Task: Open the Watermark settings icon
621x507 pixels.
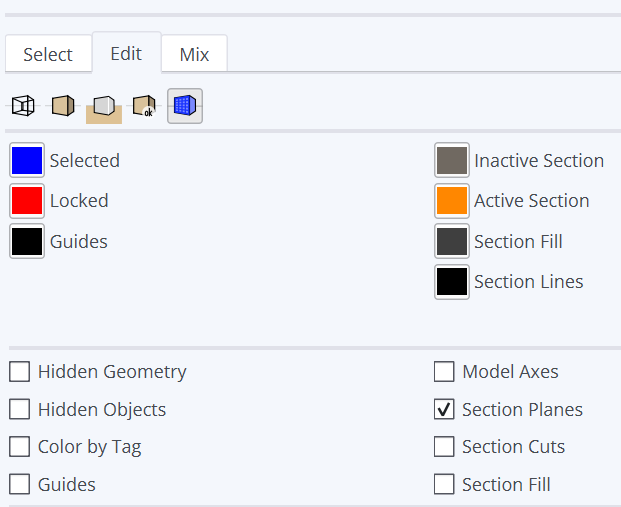Action: [144, 105]
